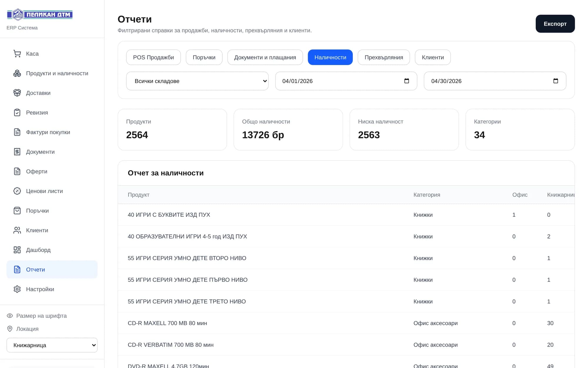Click the Документи receipt icon

point(17,152)
